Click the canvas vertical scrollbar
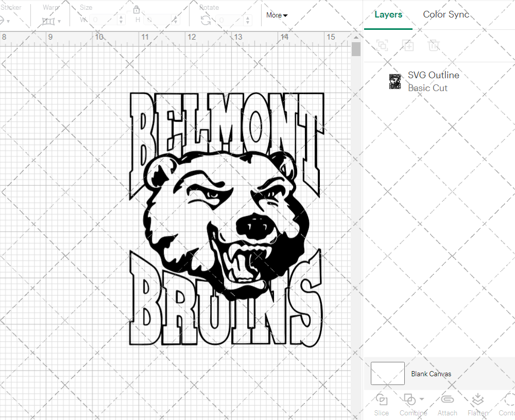Viewport: 515px width, 420px height. pyautogui.click(x=355, y=49)
